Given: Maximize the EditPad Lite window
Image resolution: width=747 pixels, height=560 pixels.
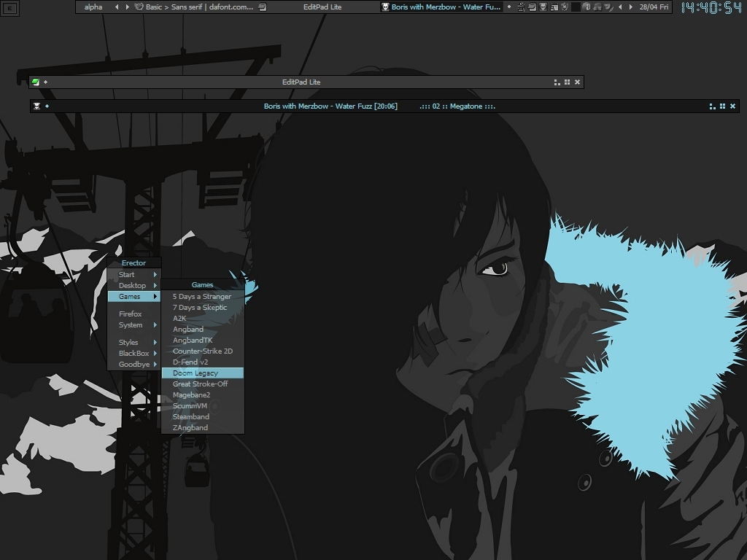Looking at the screenshot, I should coord(567,82).
